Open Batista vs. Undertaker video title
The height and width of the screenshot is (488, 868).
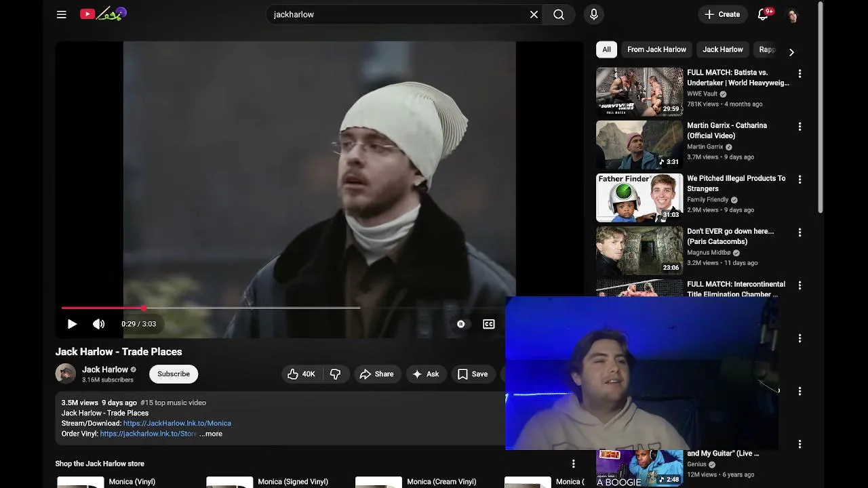click(738, 78)
